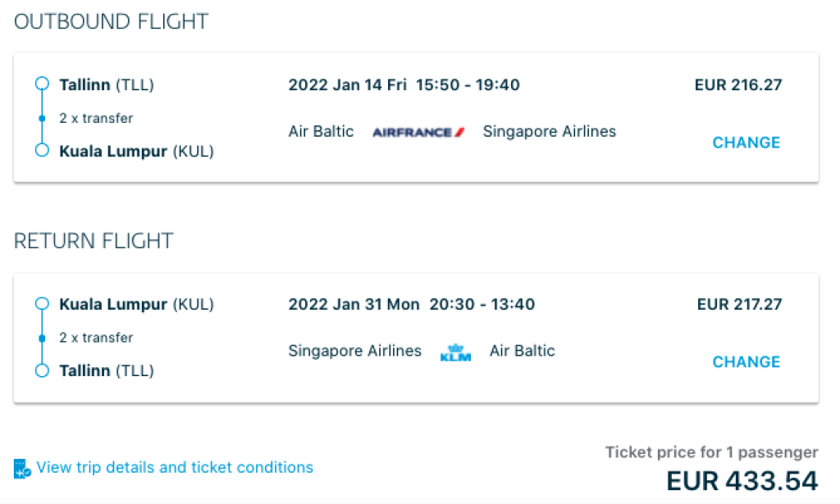Select the outbound '2 x transfer' label
The height and width of the screenshot is (504, 840).
pos(96,118)
